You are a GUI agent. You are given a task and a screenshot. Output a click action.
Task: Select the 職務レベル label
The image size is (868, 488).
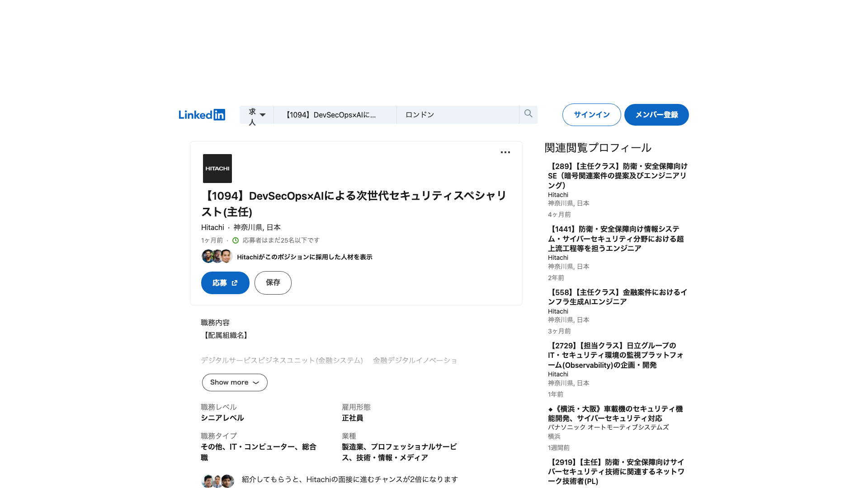click(219, 407)
